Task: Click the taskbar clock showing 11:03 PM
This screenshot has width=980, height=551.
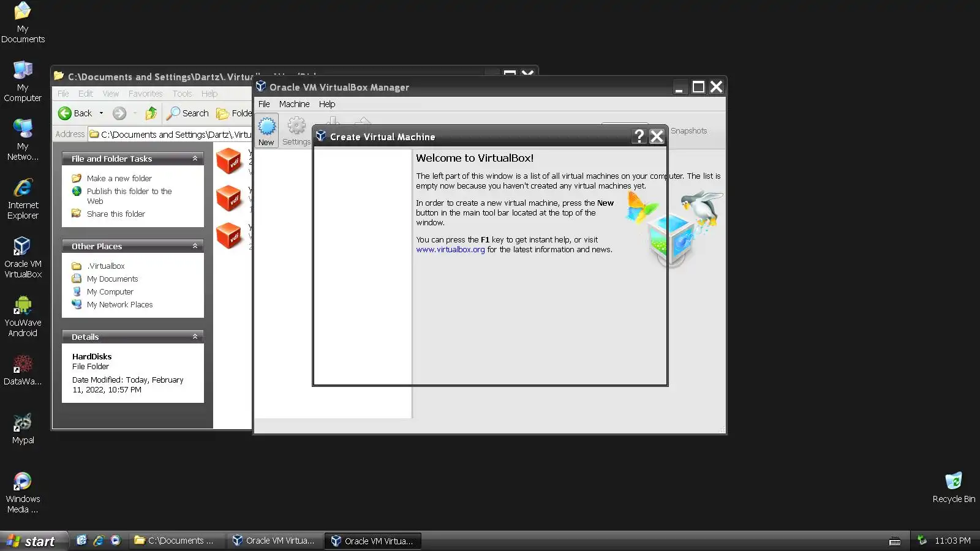Action: pyautogui.click(x=952, y=541)
